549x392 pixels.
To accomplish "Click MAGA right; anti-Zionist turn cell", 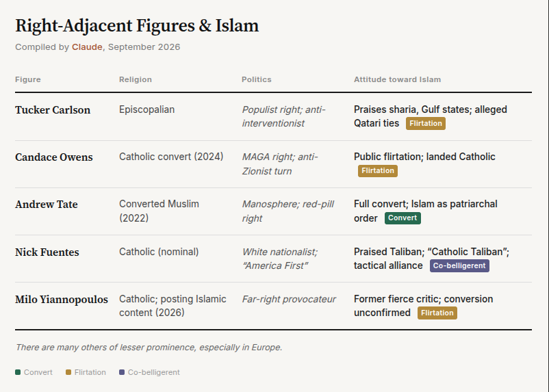I will 280,164.
